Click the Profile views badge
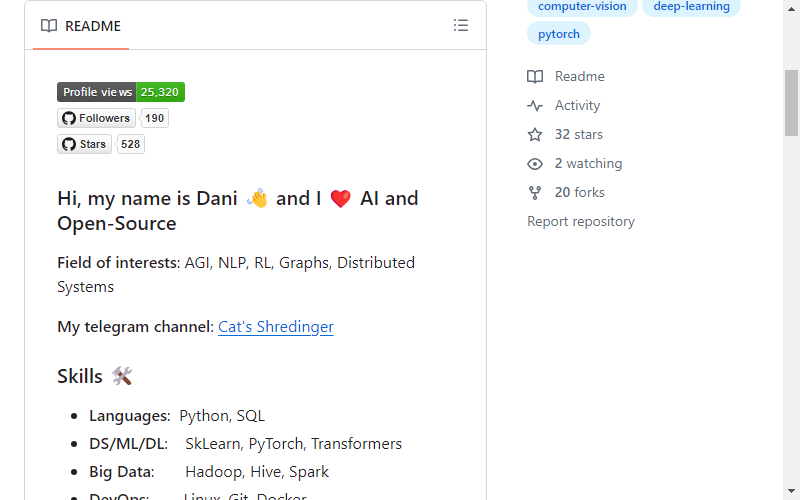The width and height of the screenshot is (800, 500). coord(121,92)
